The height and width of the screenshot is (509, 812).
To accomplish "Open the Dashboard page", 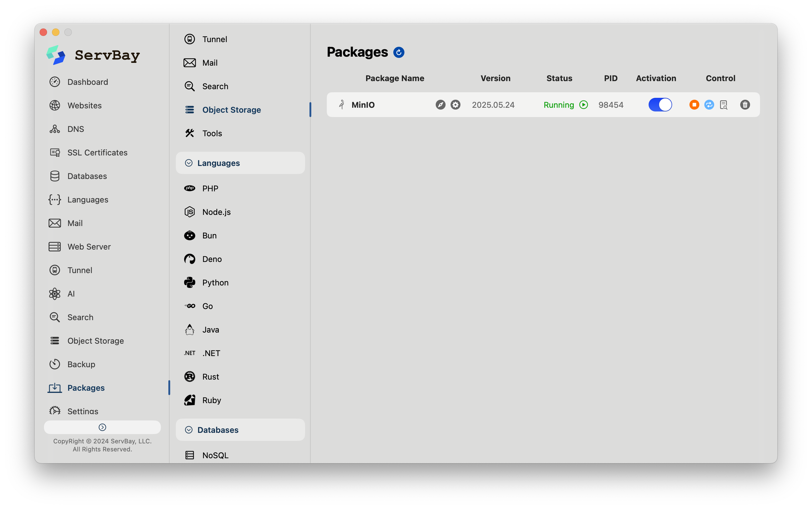I will tap(88, 82).
